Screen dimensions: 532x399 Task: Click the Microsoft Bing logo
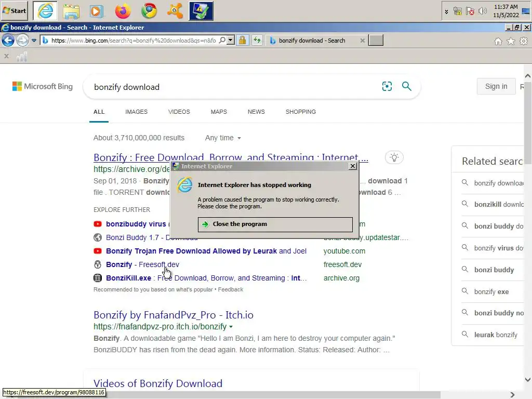(43, 87)
